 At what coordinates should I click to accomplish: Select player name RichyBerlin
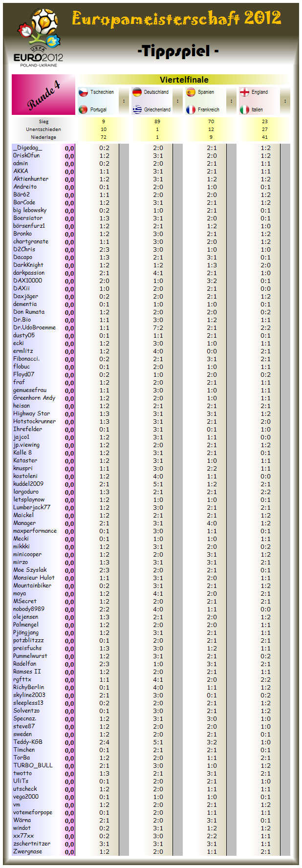click(28, 687)
